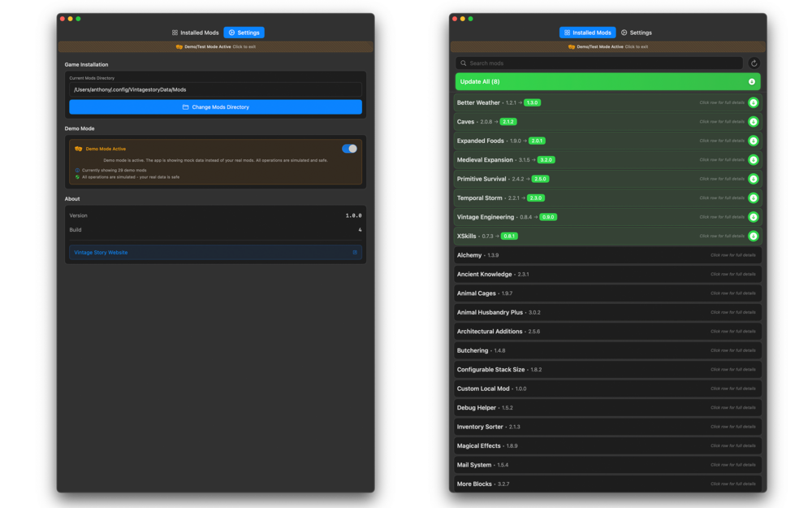Update Expanded Foods via its download icon
The image size is (812, 508).
(x=753, y=141)
